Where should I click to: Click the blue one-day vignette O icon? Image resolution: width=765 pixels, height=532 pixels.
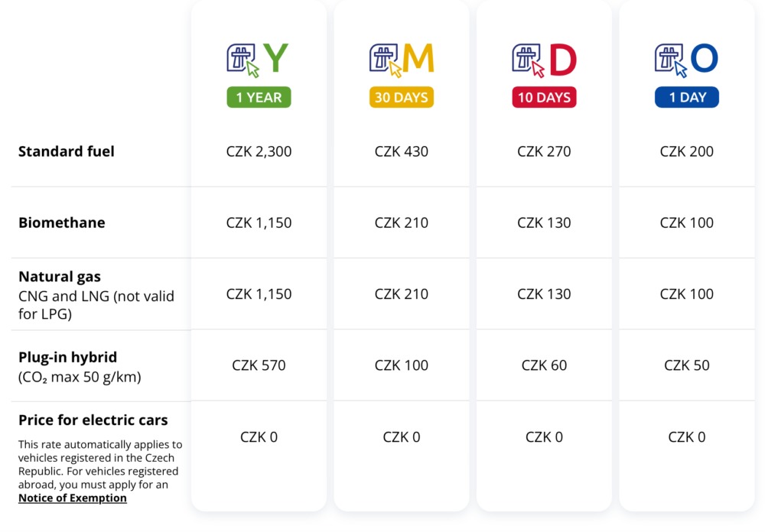[686, 60]
